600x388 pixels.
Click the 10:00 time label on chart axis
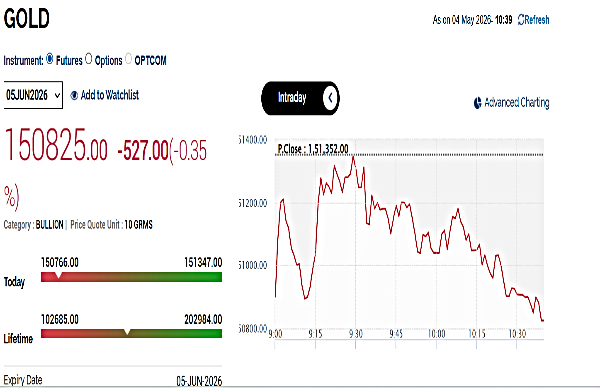(436, 334)
